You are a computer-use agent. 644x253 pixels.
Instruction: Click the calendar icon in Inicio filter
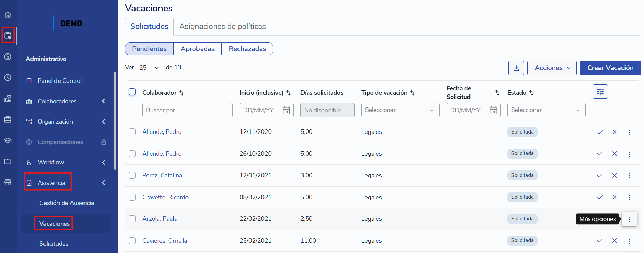tap(286, 110)
